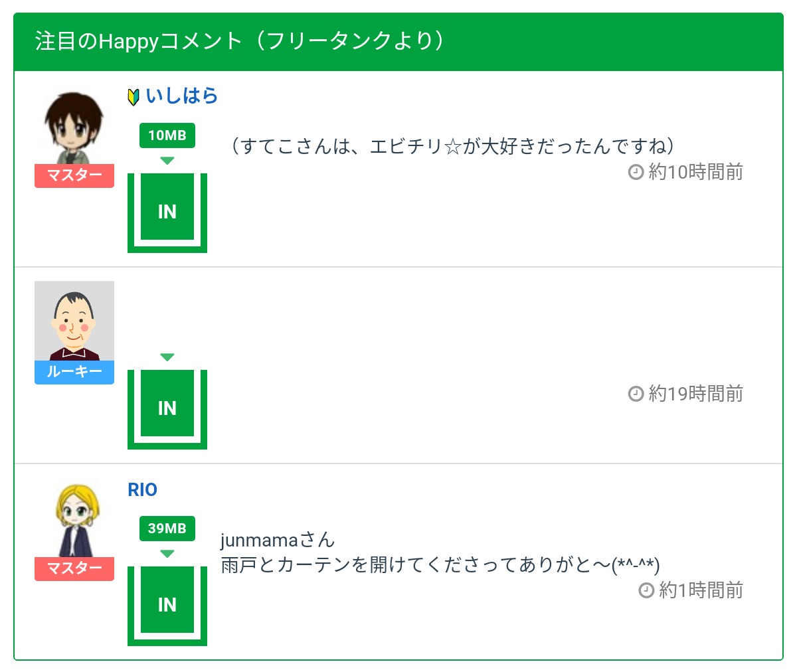The width and height of the screenshot is (797, 672).
Task: Click the RIO username link
Action: tap(142, 490)
